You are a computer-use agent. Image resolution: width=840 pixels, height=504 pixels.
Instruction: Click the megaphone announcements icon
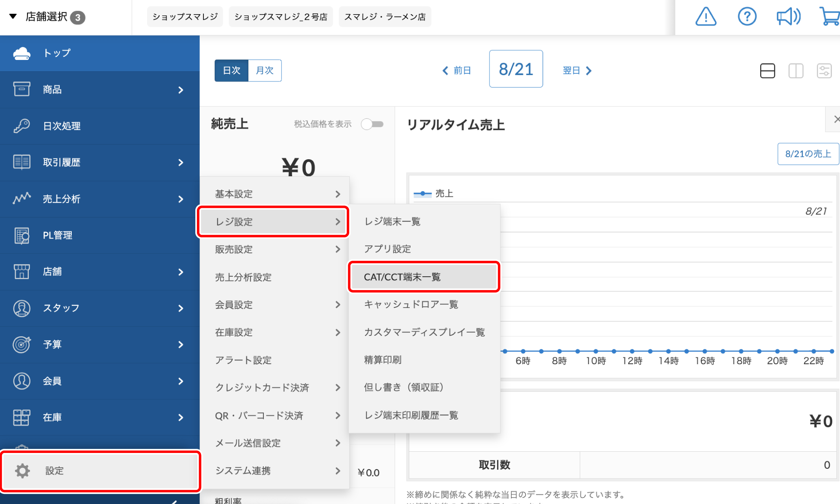(788, 17)
